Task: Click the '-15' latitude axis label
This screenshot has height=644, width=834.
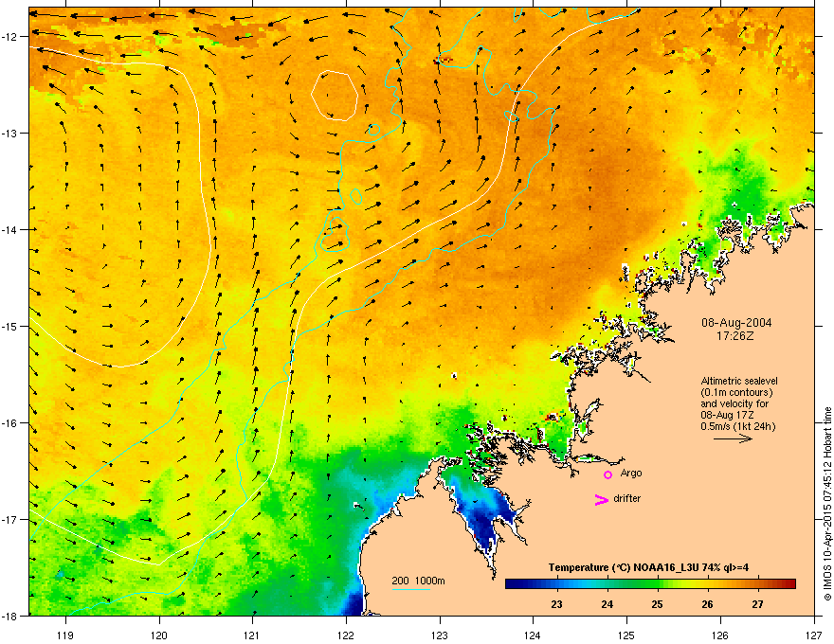Action: point(9,326)
